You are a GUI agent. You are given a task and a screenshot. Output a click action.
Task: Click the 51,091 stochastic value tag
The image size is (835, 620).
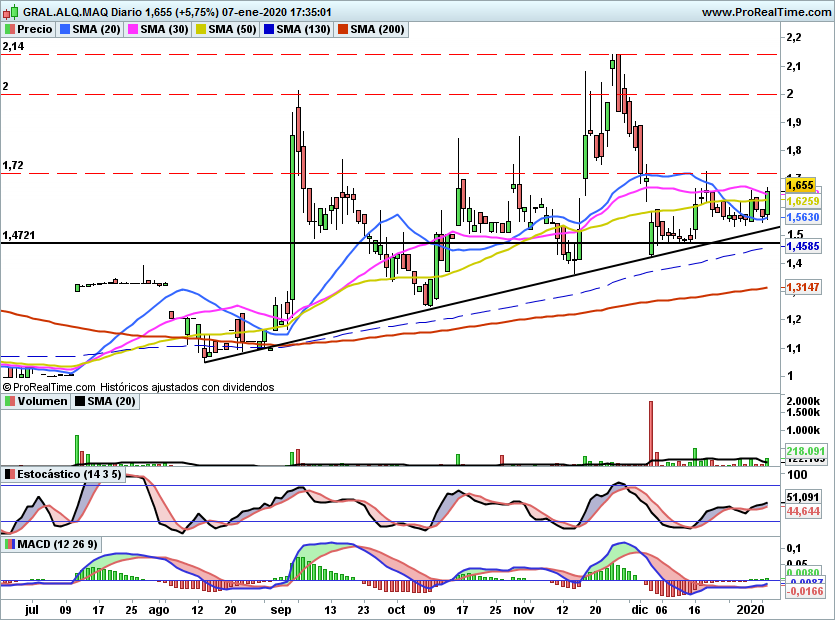(x=802, y=496)
